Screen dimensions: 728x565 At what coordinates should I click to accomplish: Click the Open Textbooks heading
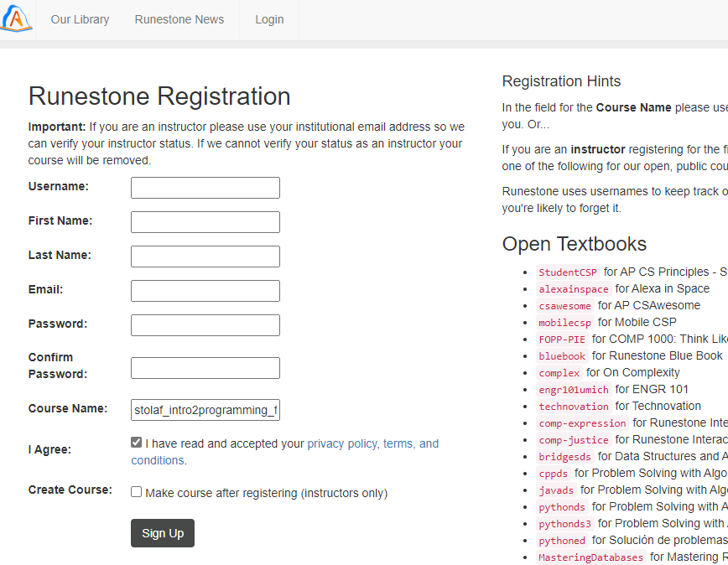tap(575, 244)
